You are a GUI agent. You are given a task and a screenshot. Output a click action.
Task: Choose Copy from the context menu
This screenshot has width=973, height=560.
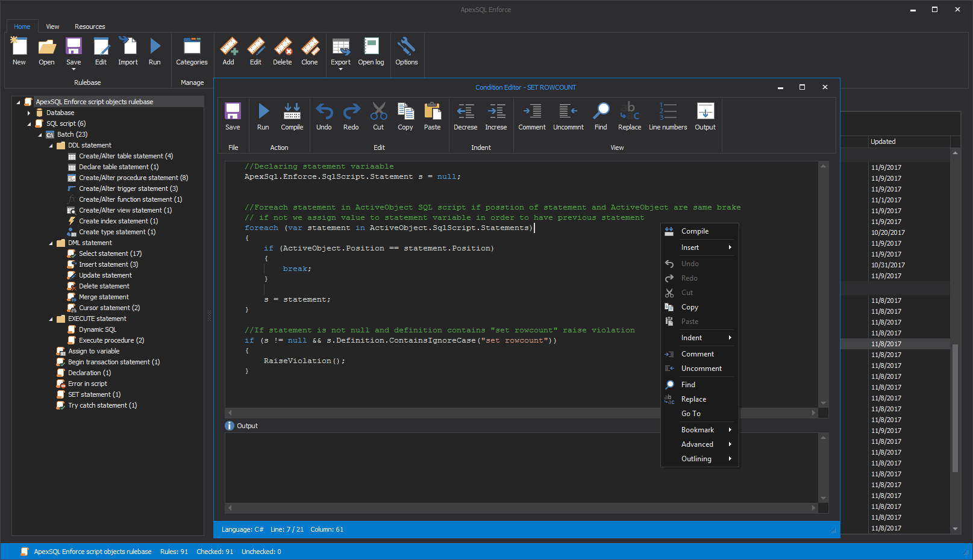point(700,307)
